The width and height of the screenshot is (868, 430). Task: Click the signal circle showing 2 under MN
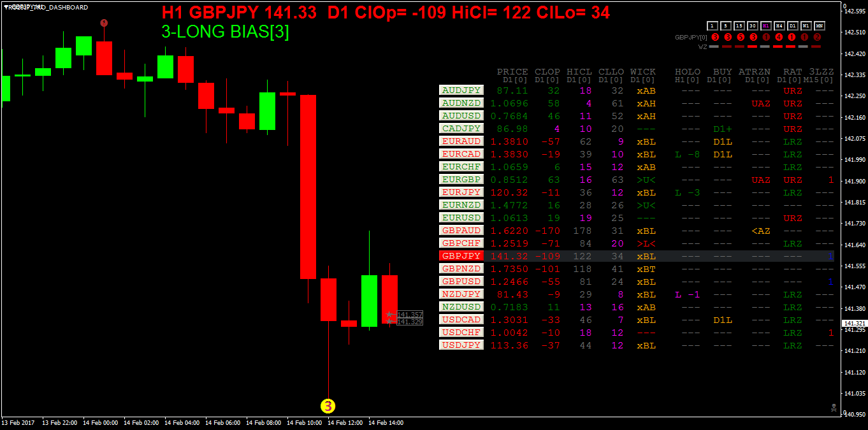817,37
